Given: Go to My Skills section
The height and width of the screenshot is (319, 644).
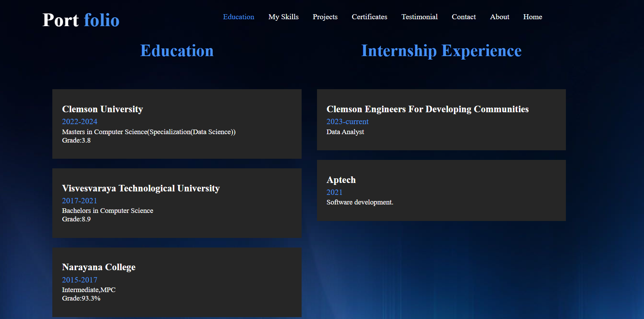Looking at the screenshot, I should click(284, 17).
